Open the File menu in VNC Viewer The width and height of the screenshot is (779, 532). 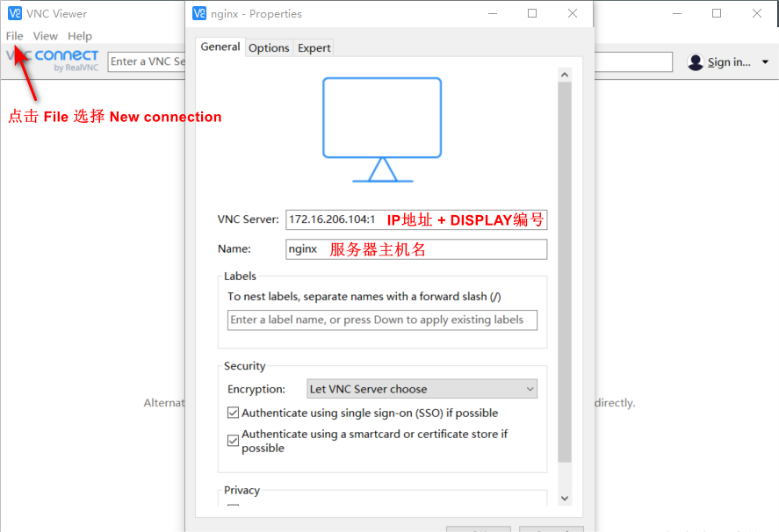click(14, 36)
